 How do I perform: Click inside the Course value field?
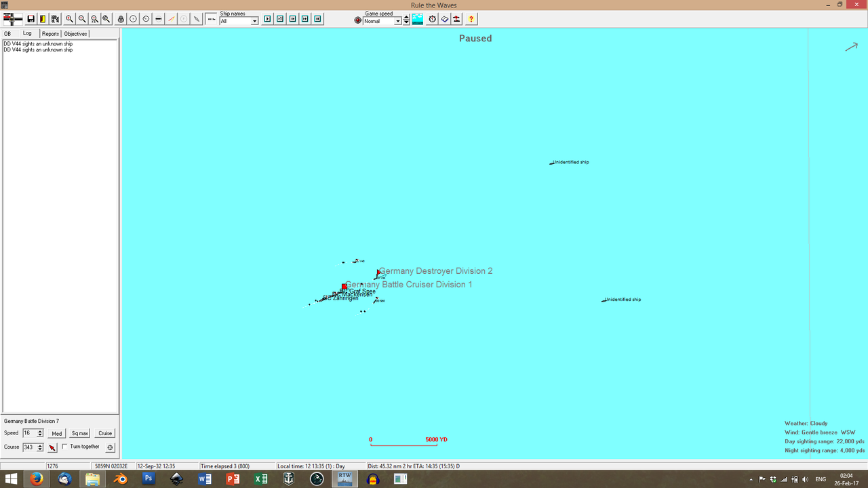[x=30, y=447]
